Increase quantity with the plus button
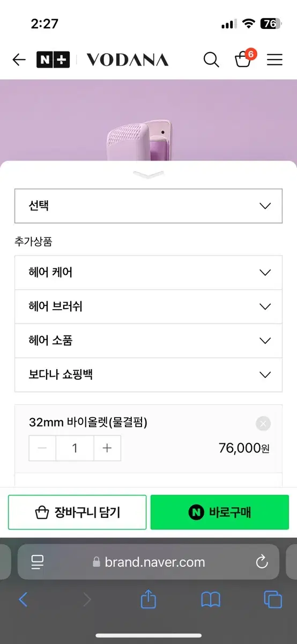 (x=107, y=448)
